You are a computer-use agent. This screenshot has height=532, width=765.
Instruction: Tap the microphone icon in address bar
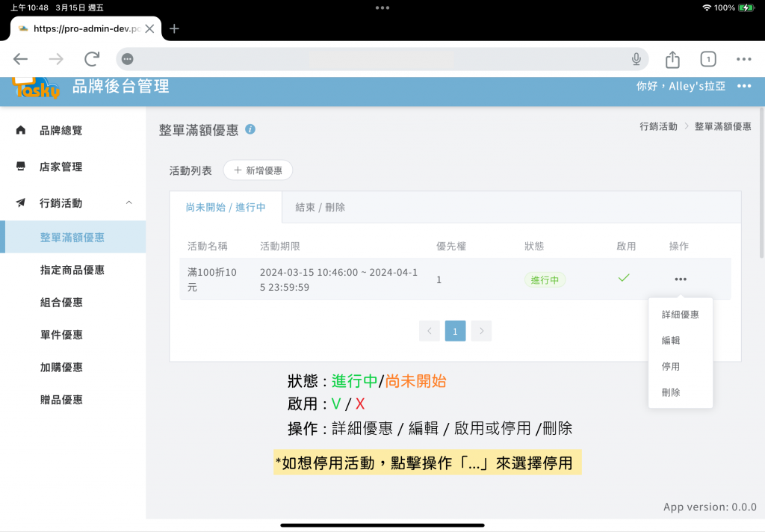pyautogui.click(x=637, y=59)
